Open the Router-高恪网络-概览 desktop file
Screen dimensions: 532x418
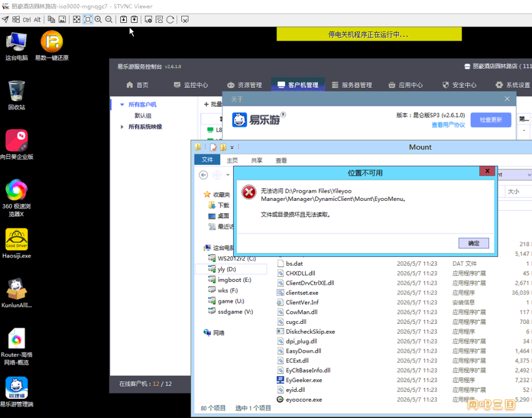17,347
